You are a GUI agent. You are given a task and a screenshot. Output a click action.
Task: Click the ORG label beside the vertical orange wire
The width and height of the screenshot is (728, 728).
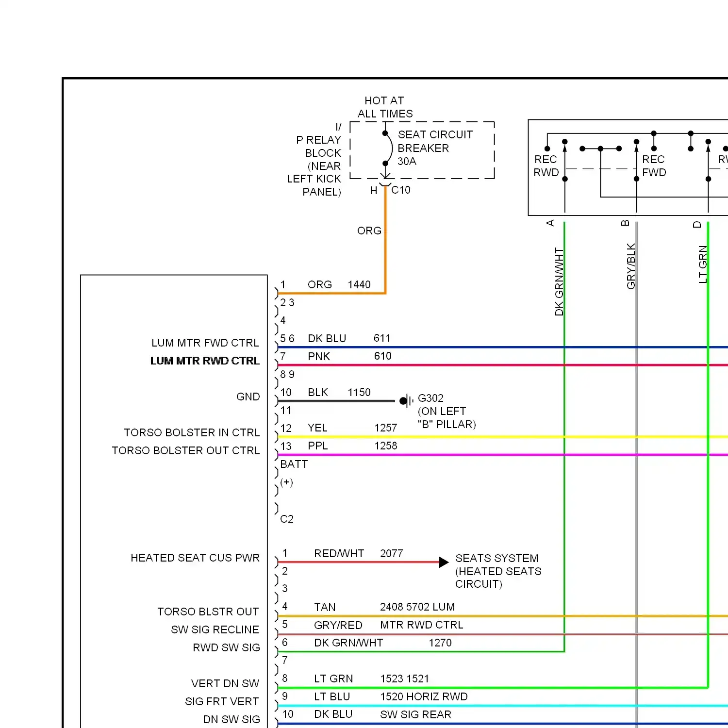pos(369,231)
